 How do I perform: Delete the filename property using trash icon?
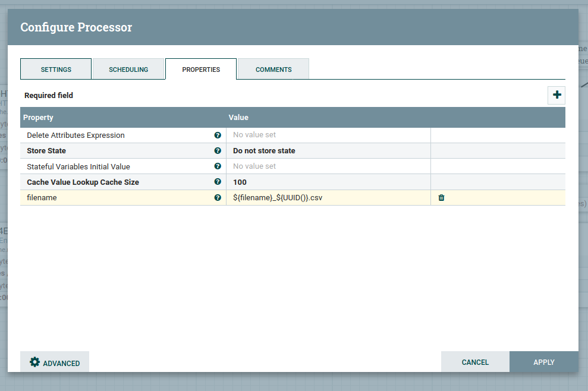441,198
